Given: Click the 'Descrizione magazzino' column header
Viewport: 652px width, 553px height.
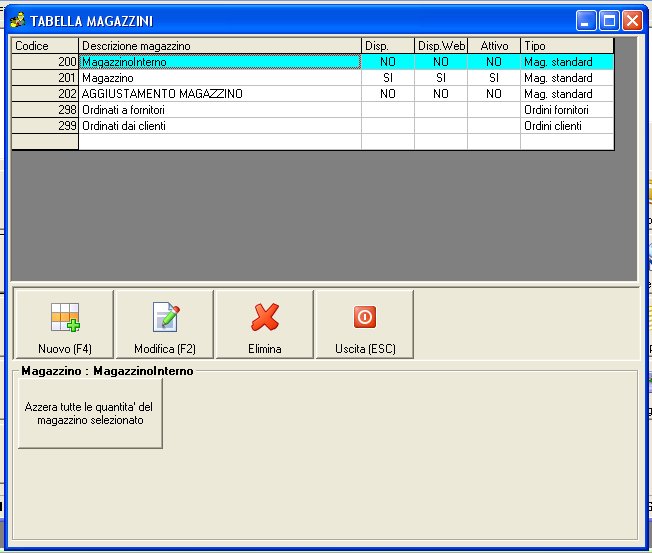Looking at the screenshot, I should coord(220,46).
